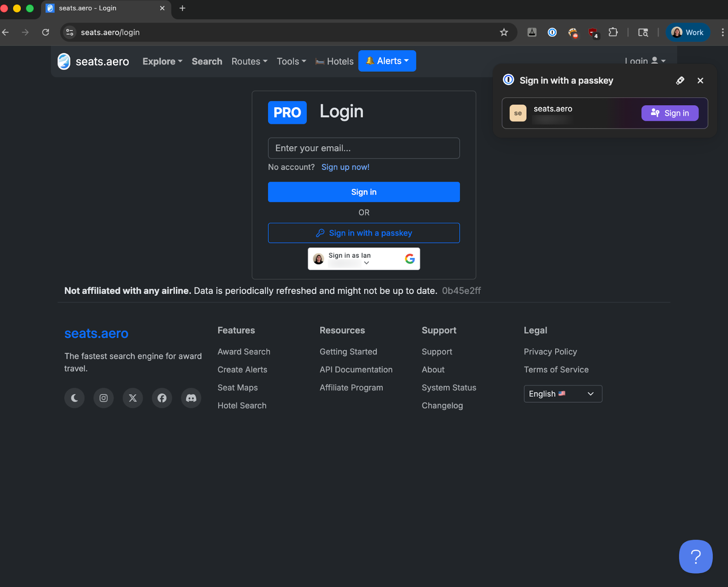This screenshot has width=728, height=587.
Task: Open the System Status link
Action: [x=449, y=388]
